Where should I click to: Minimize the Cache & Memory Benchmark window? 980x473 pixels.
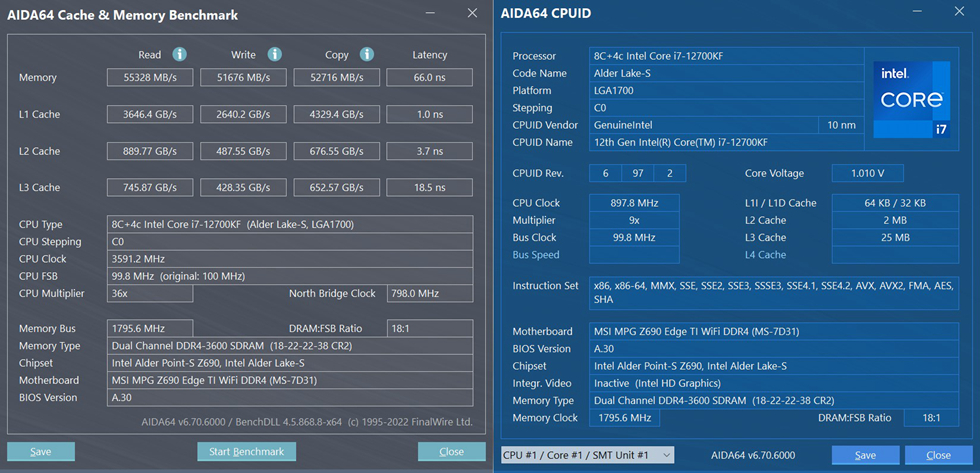coord(431,13)
